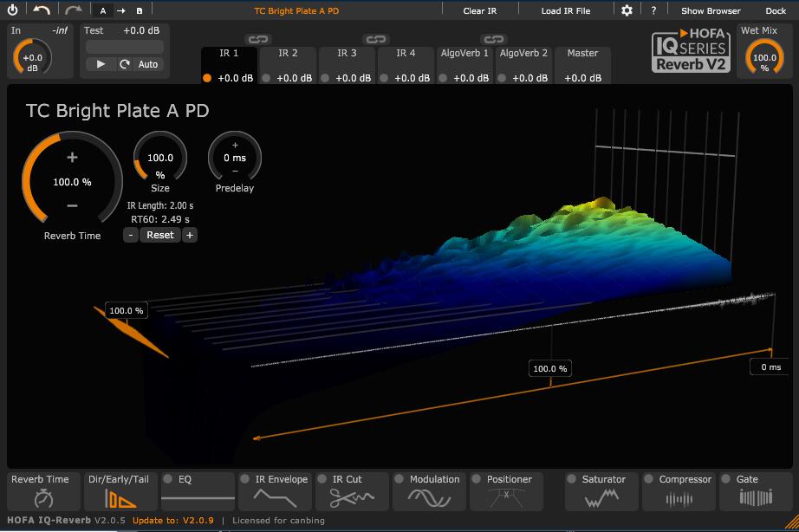Enable the IR 4 power dot
Viewport: 799px width, 532px height.
click(x=384, y=78)
